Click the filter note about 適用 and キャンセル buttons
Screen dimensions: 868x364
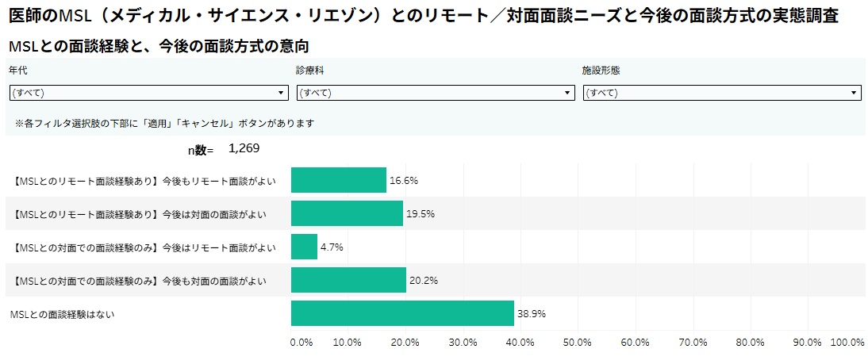[165, 124]
